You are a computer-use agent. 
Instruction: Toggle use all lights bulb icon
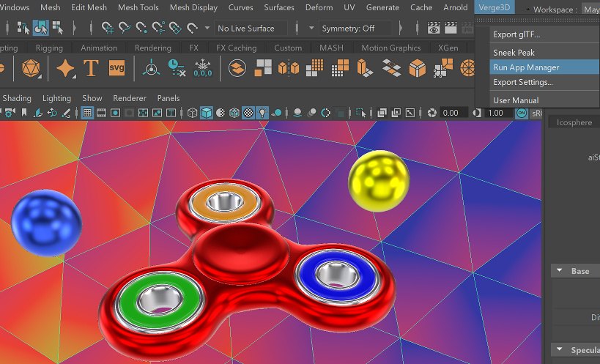262,113
